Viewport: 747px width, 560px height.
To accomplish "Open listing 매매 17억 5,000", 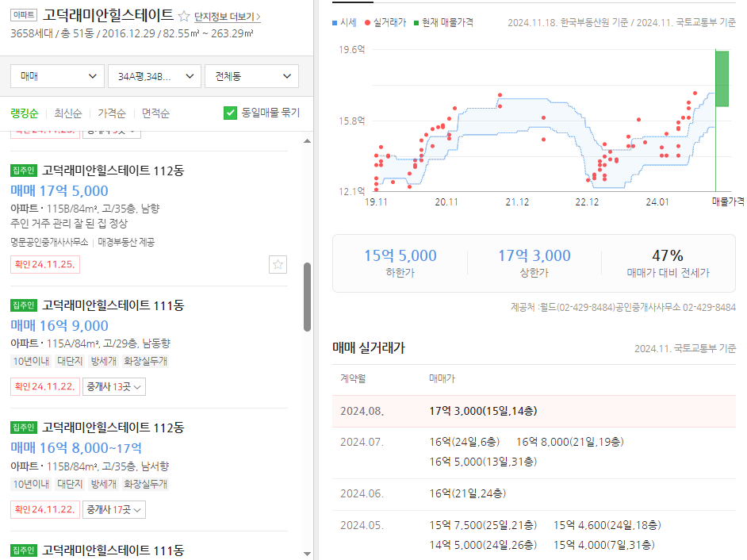I will coord(59,190).
